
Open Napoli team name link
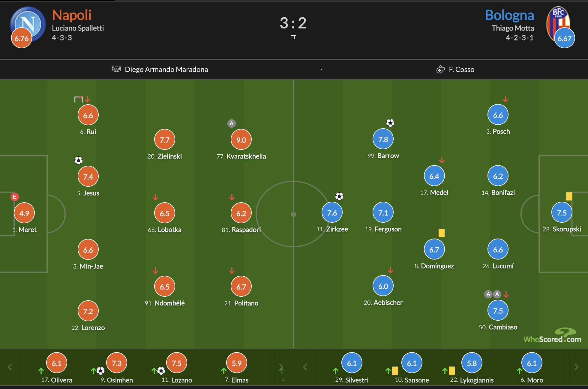(x=71, y=15)
